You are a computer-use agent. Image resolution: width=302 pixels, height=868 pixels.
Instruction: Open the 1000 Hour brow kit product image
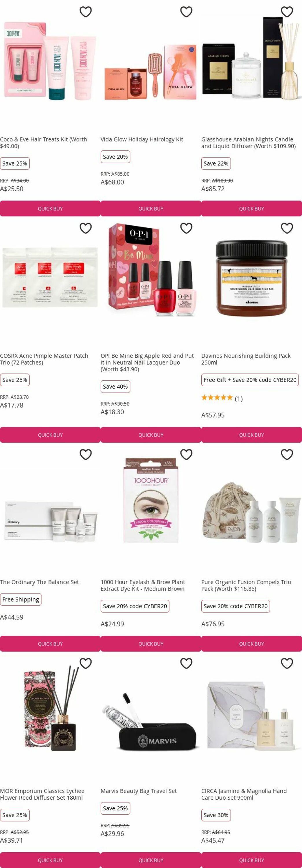pyautogui.click(x=151, y=500)
